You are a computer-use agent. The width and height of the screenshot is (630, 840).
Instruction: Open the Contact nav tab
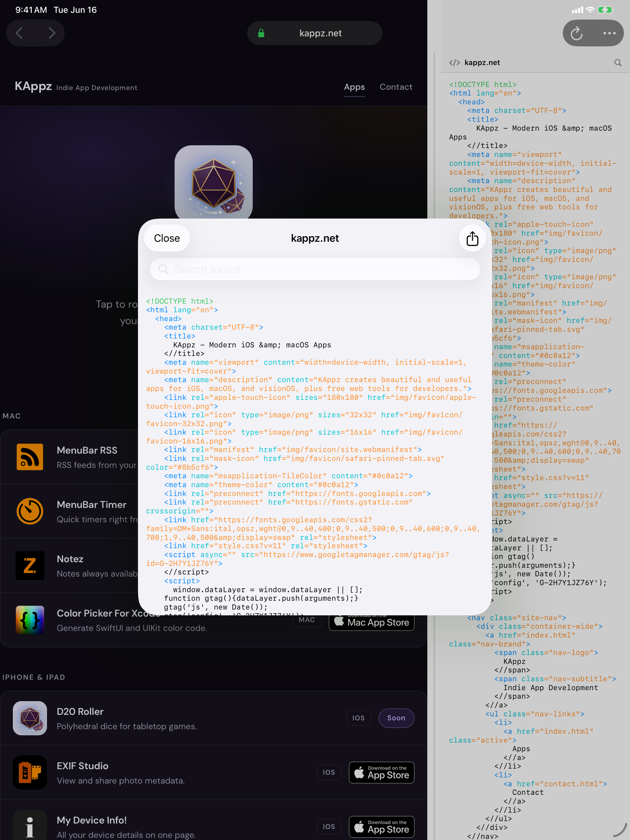coord(396,87)
